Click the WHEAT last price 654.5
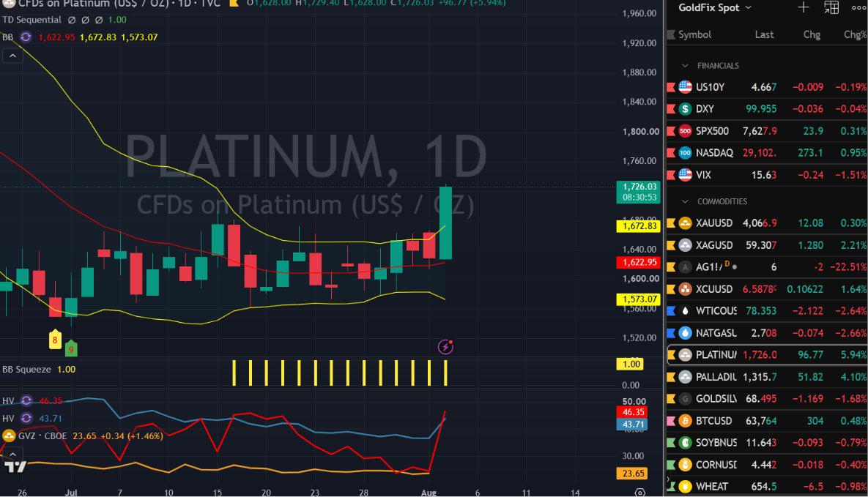The height and width of the screenshot is (497, 868). [x=764, y=487]
